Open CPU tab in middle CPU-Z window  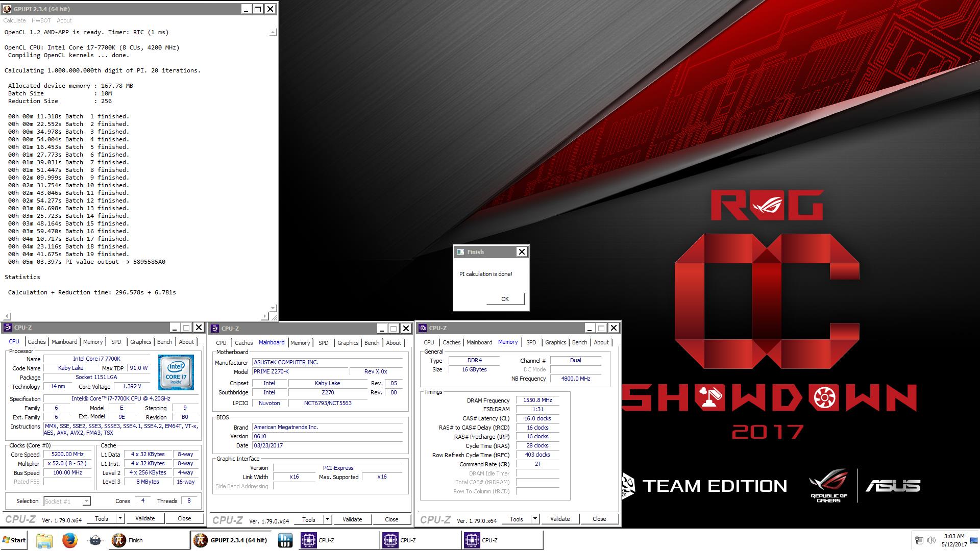221,343
